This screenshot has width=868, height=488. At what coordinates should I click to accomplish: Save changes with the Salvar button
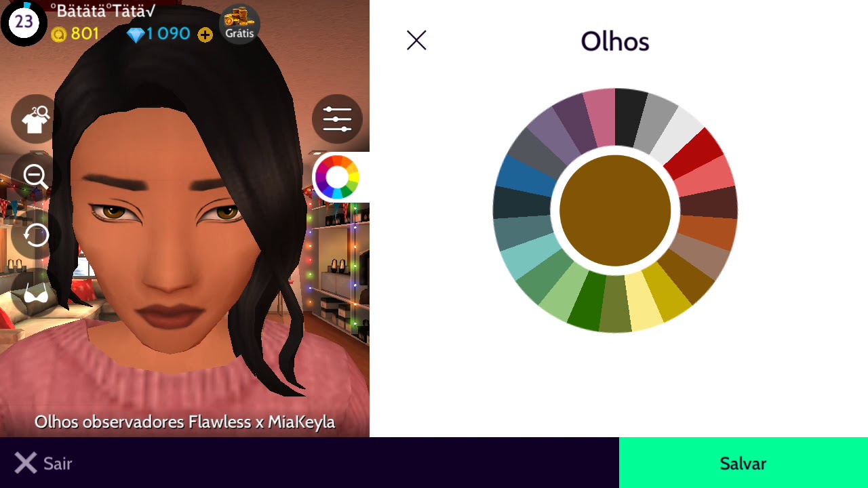(x=743, y=463)
